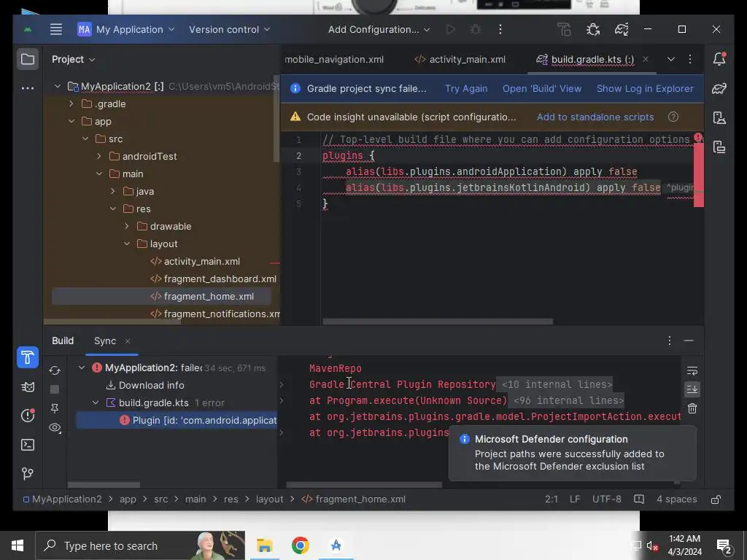The image size is (747, 560).
Task: Clear the Build output with the trash icon
Action: [692, 408]
